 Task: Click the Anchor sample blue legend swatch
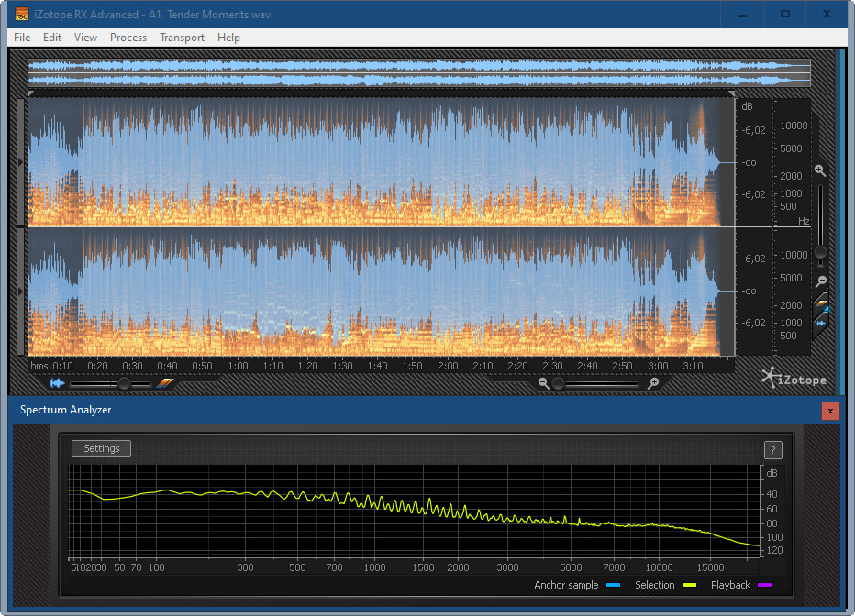coord(613,585)
